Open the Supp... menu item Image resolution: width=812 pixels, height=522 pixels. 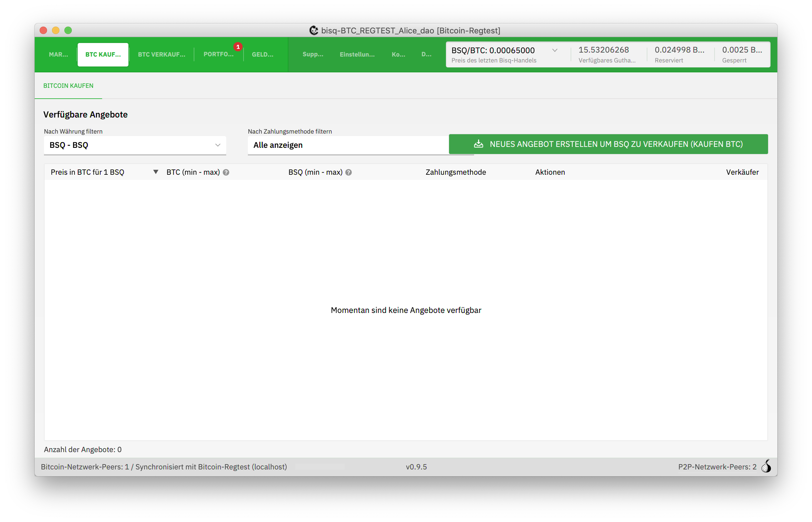coord(313,54)
